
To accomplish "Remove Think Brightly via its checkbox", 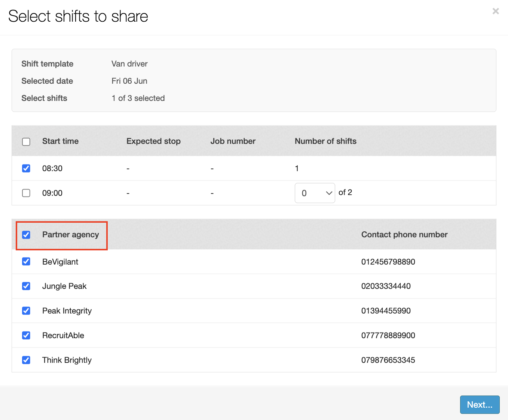I will 26,360.
